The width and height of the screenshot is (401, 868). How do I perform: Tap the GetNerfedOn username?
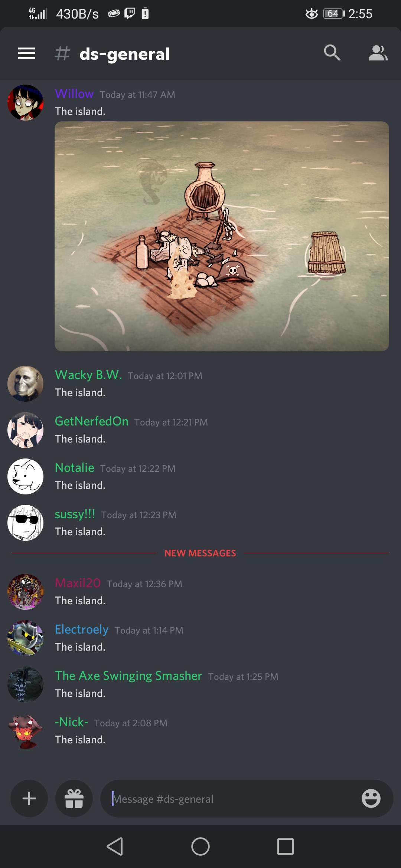click(92, 421)
